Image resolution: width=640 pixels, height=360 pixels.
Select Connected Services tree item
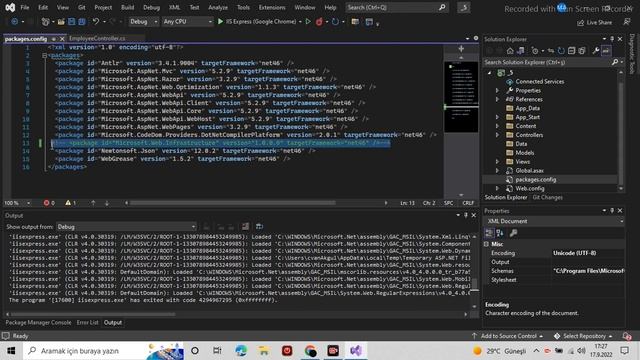539,82
